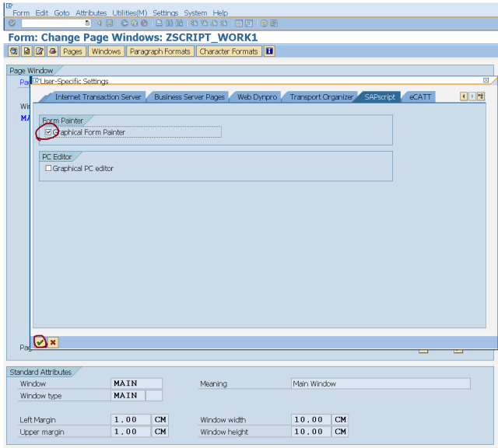Open the tab list icon
Screen dimensions: 498x448
(481, 96)
